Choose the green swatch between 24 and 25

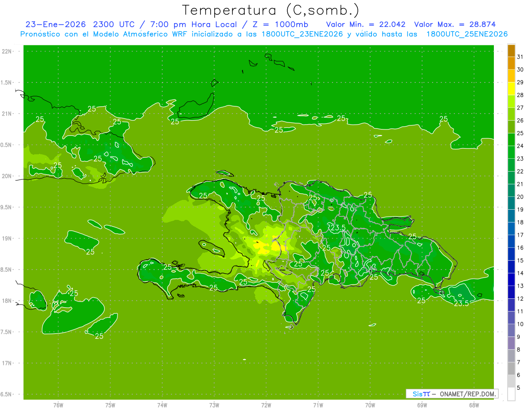point(511,139)
